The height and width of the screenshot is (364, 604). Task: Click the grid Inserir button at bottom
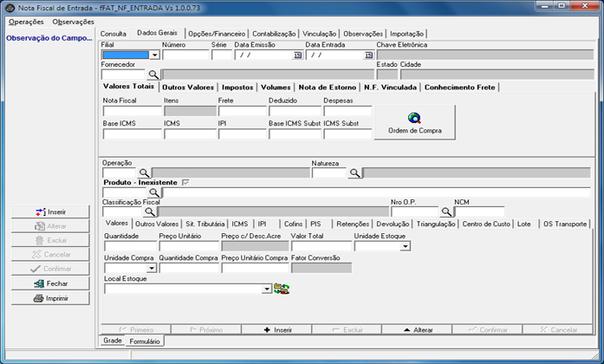276,329
